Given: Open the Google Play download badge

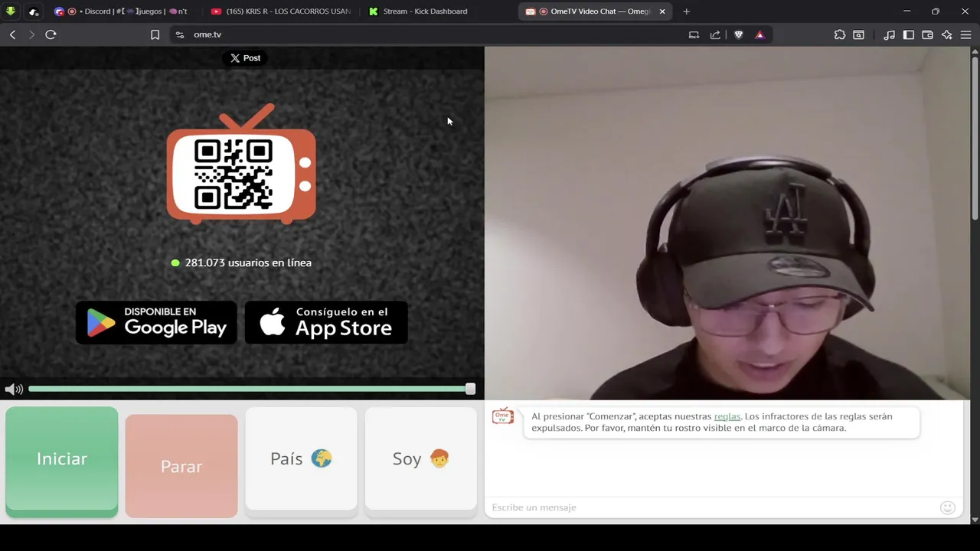Looking at the screenshot, I should [156, 322].
